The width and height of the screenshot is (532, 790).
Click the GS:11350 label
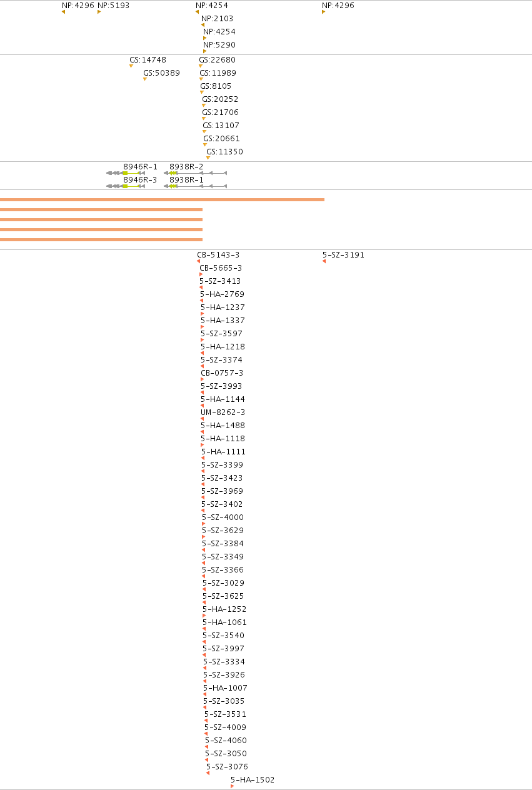[x=225, y=151]
